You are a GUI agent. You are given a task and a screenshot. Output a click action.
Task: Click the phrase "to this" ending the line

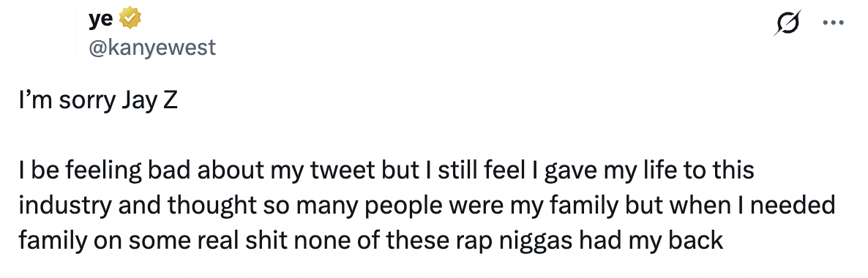719,170
